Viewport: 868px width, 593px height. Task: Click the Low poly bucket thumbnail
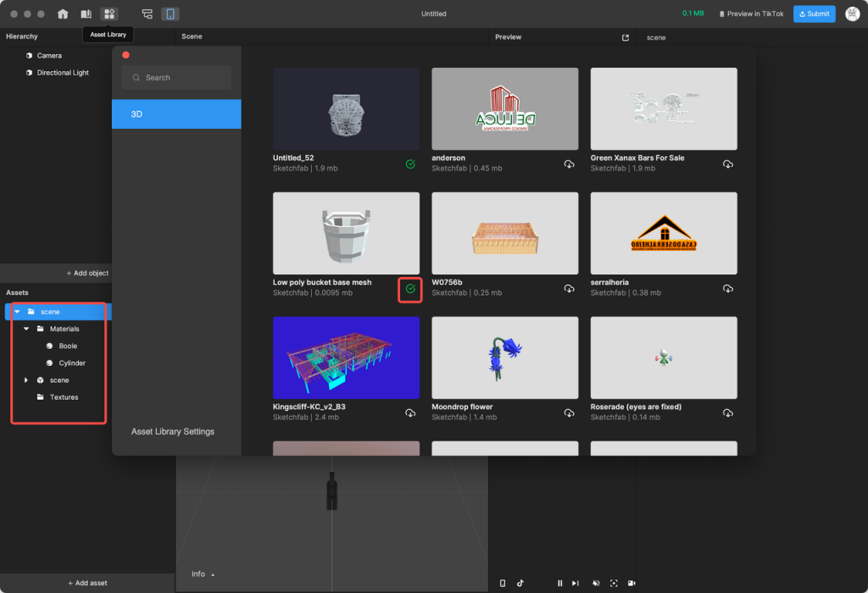point(346,234)
